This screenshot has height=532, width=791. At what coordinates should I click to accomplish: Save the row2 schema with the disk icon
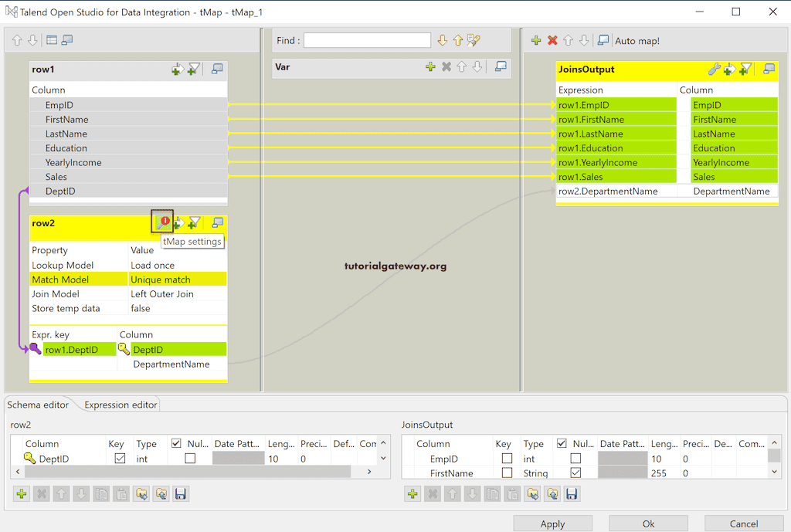coord(181,493)
